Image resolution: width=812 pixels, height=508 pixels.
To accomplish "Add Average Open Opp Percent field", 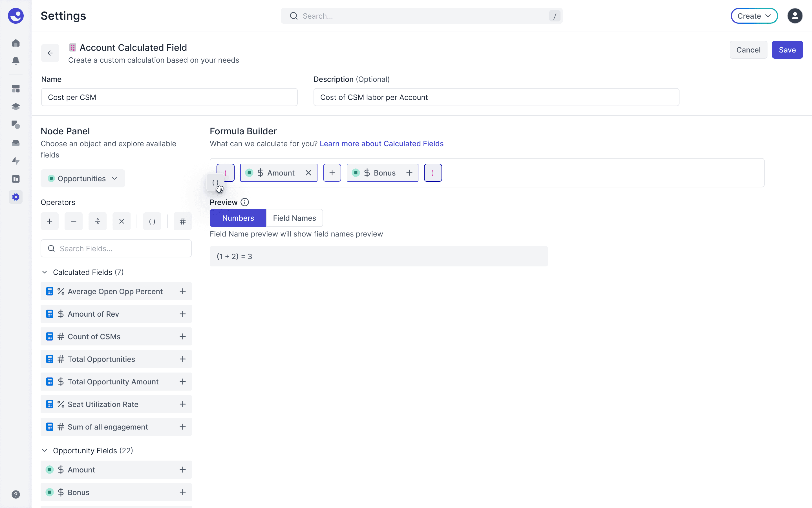I will pos(182,291).
